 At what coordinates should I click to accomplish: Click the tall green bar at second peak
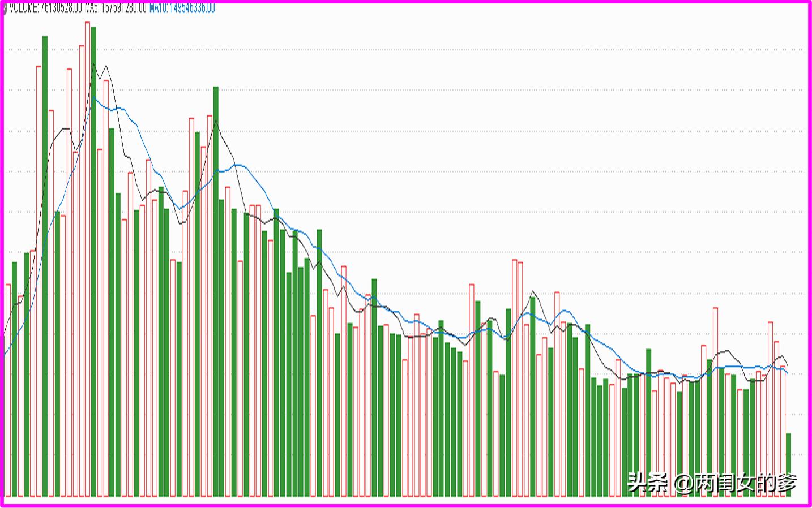(216, 292)
